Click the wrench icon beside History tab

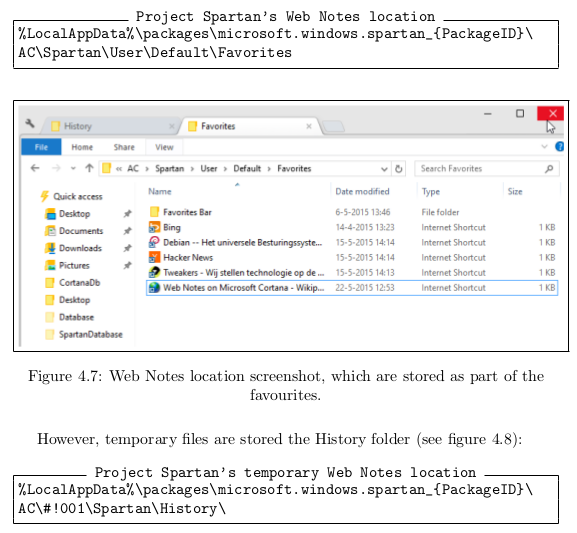point(30,123)
